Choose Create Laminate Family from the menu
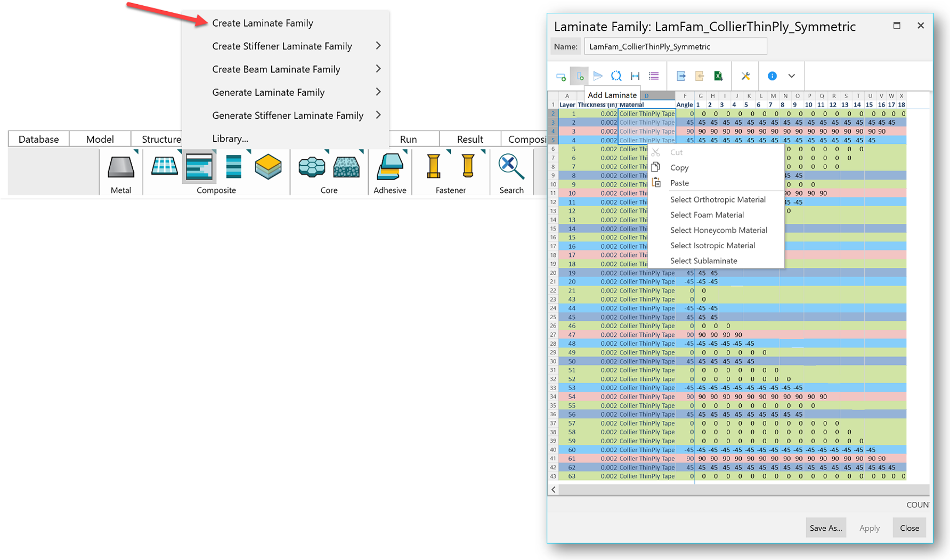950x560 pixels. (263, 23)
